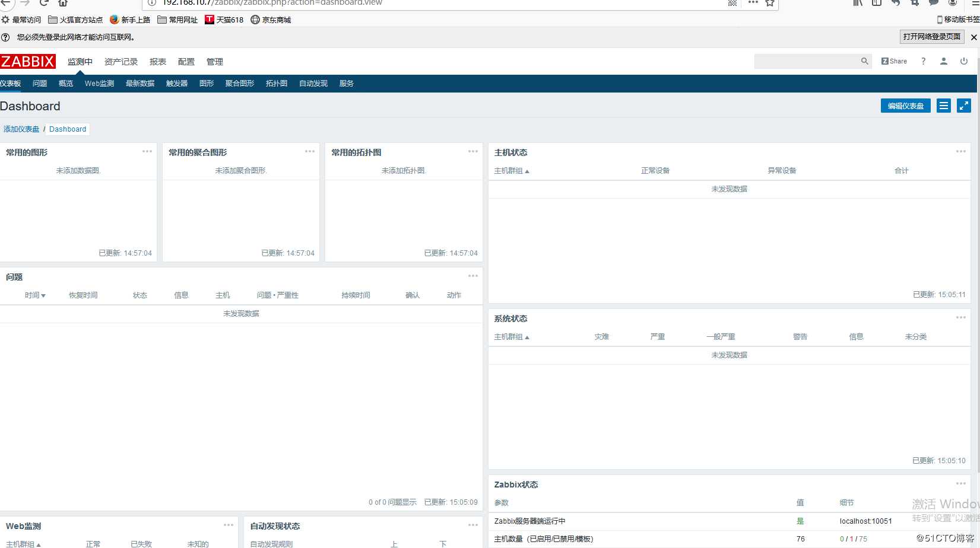Switch to Web监测 submenu tab
Screen dimensions: 980x548
point(99,84)
